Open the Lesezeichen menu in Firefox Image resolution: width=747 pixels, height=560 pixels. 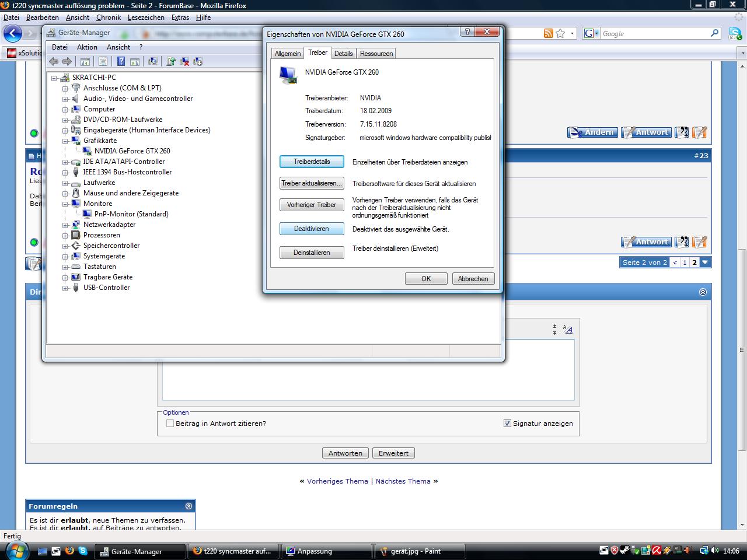coord(146,17)
